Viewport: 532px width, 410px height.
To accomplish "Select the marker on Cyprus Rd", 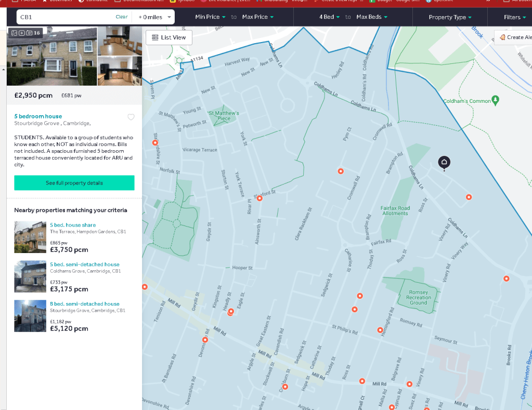I will pos(392,407).
